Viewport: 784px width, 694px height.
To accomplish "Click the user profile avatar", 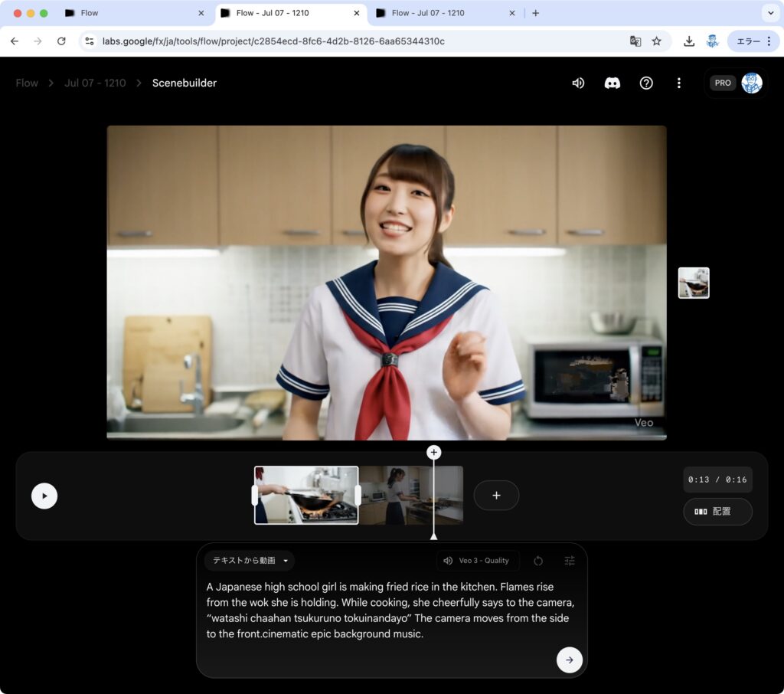I will tap(752, 83).
